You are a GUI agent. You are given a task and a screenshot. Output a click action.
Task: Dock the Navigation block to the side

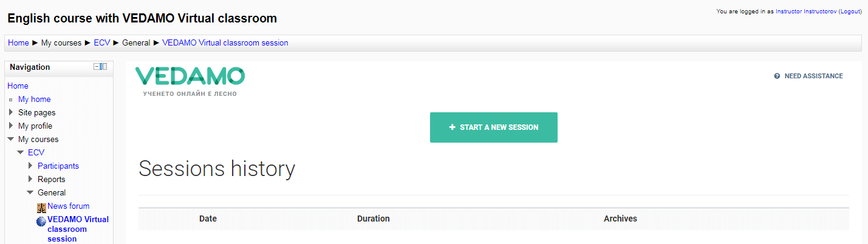[x=104, y=67]
